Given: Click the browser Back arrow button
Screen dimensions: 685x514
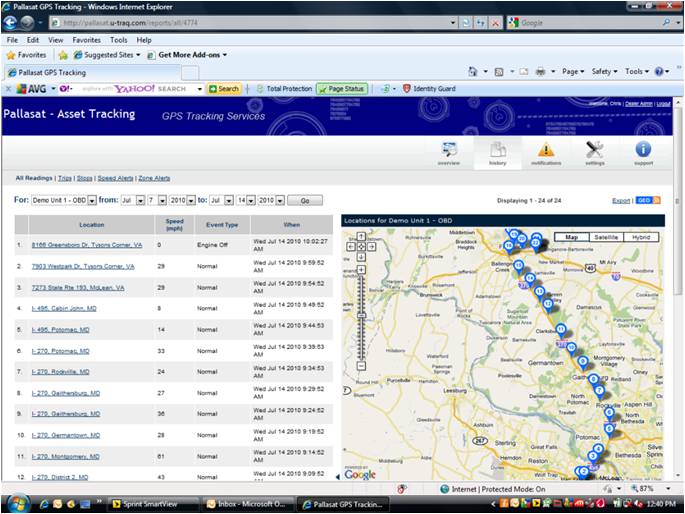Looking at the screenshot, I should (10, 22).
